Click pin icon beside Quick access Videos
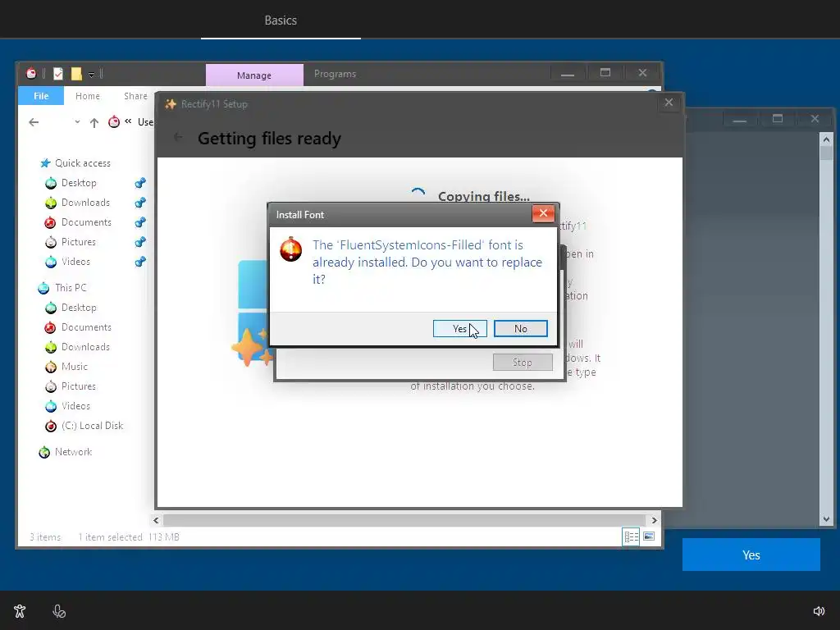This screenshot has width=840, height=630. (x=139, y=262)
